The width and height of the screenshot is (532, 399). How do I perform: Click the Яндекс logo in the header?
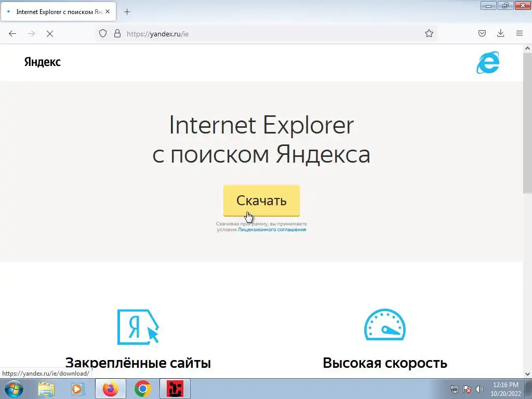click(x=43, y=62)
